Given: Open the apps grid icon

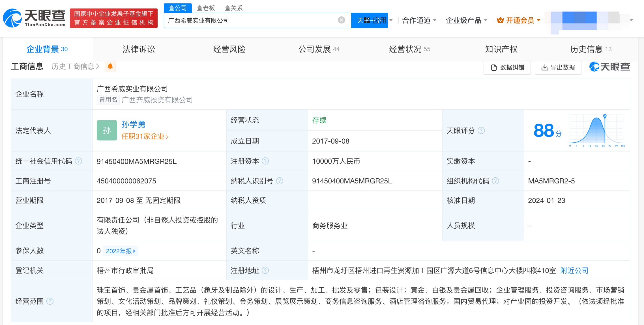Looking at the screenshot, I should pyautogui.click(x=367, y=20).
